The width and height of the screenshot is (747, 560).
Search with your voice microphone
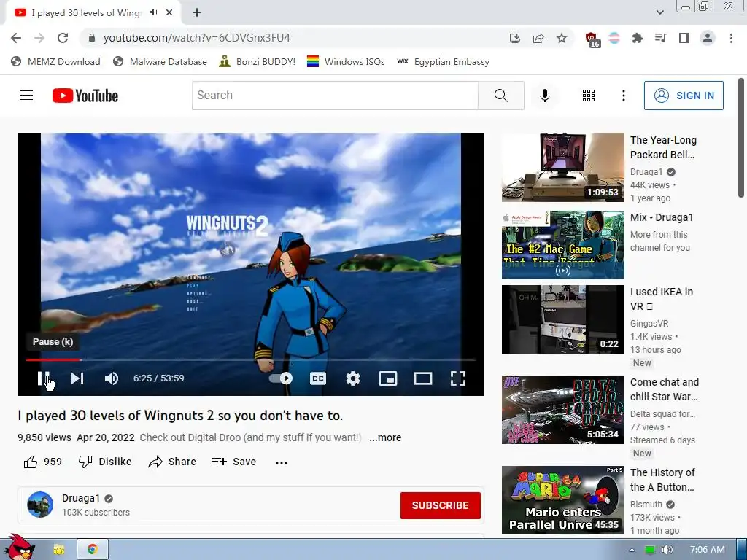pos(545,96)
